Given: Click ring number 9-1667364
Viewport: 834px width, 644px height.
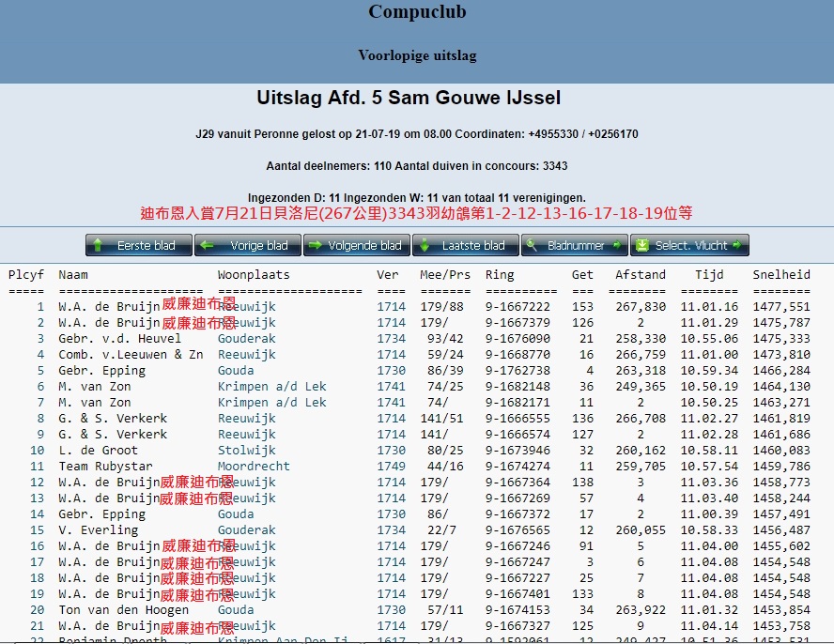Looking at the screenshot, I should pyautogui.click(x=517, y=483).
